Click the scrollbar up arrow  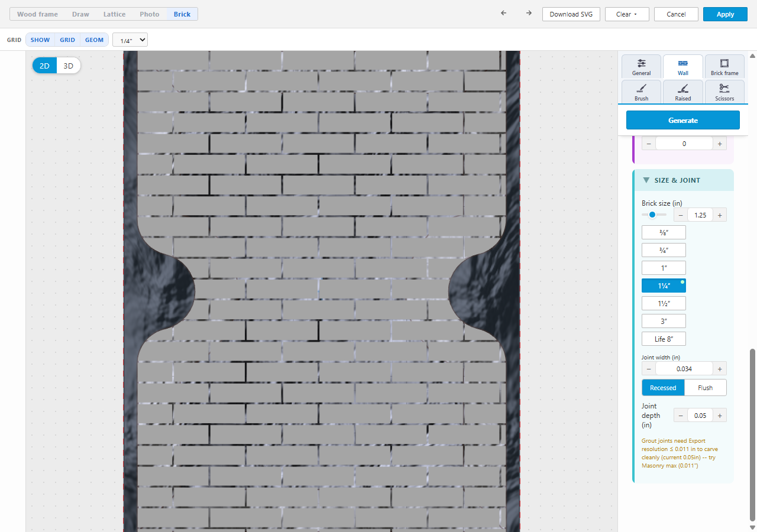(x=752, y=56)
